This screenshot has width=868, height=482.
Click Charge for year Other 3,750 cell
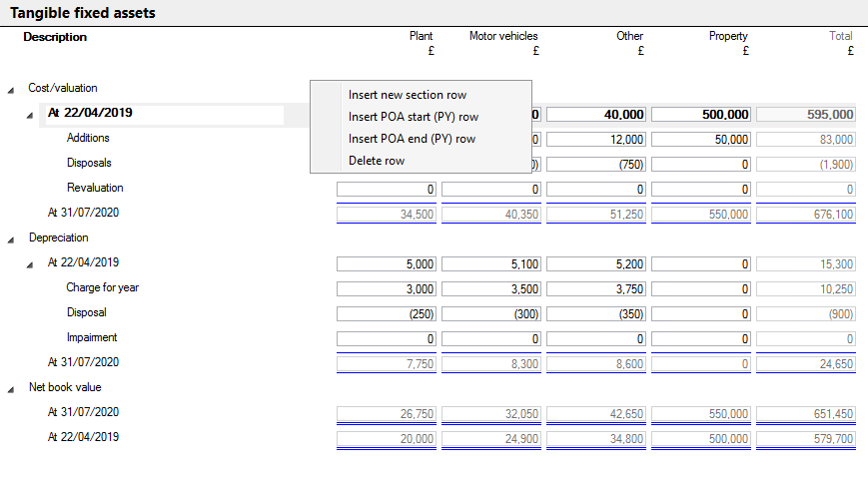coord(596,289)
